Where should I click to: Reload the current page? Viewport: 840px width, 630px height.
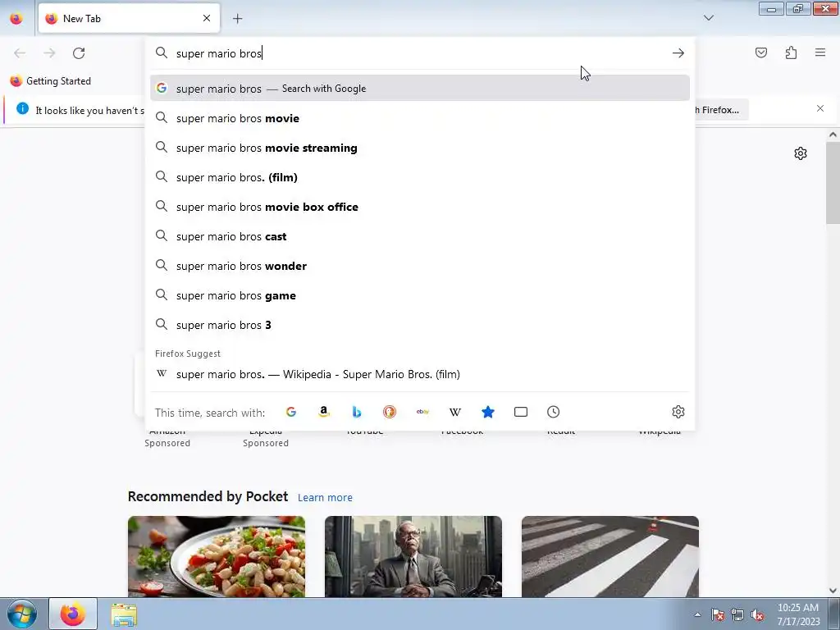[79, 53]
